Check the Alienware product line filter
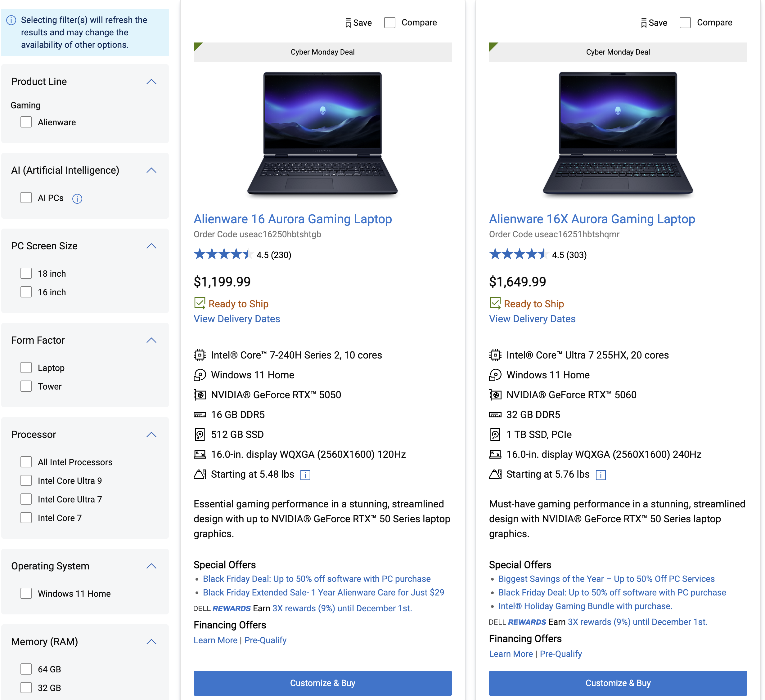The width and height of the screenshot is (765, 700). tap(26, 122)
